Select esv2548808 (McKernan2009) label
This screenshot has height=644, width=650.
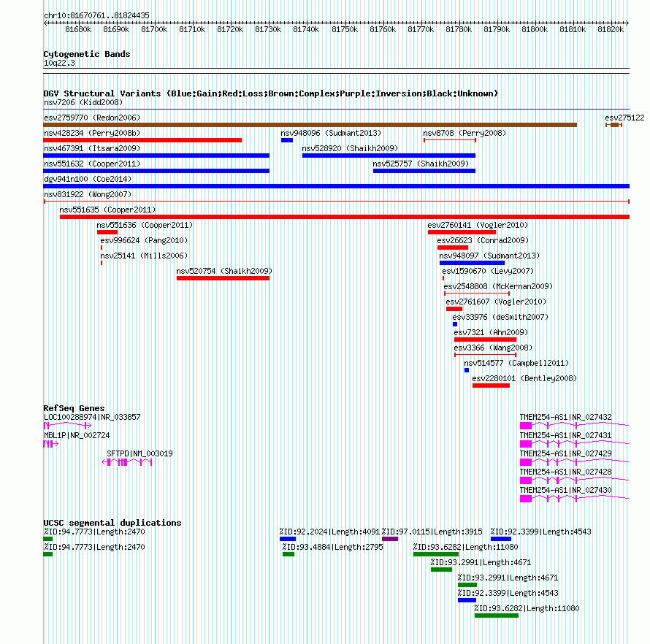[x=498, y=286]
